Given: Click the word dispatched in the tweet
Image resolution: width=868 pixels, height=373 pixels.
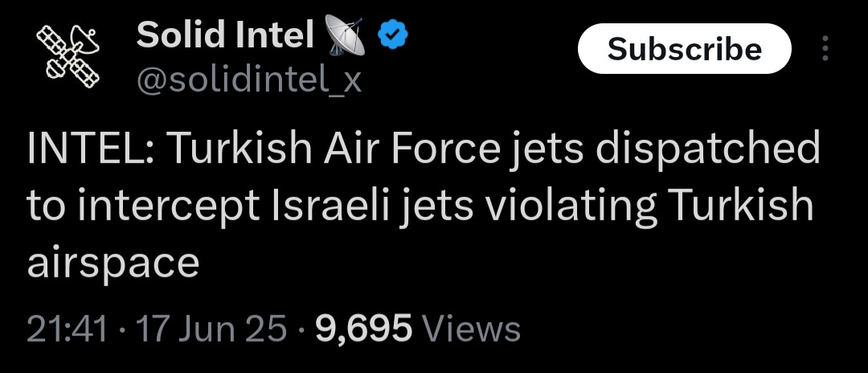Looking at the screenshot, I should (x=708, y=150).
